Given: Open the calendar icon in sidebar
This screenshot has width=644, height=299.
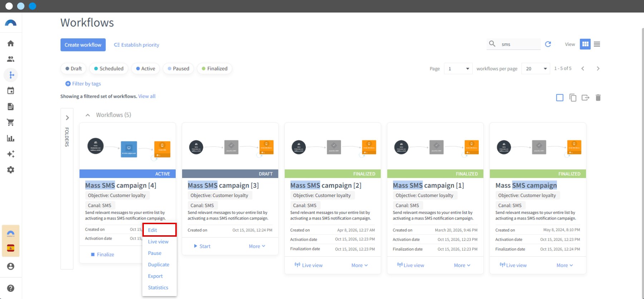Looking at the screenshot, I should [x=11, y=91].
